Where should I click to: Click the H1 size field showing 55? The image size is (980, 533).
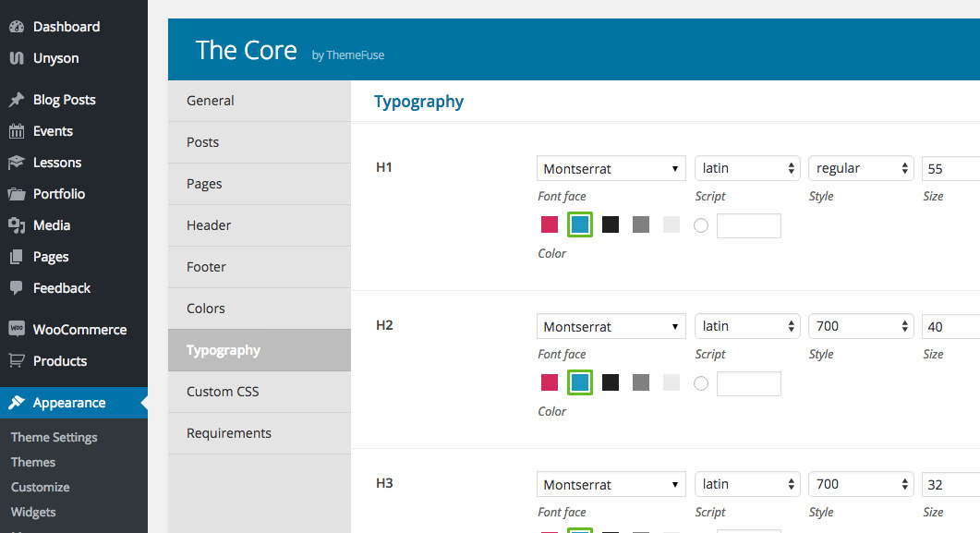(x=950, y=169)
